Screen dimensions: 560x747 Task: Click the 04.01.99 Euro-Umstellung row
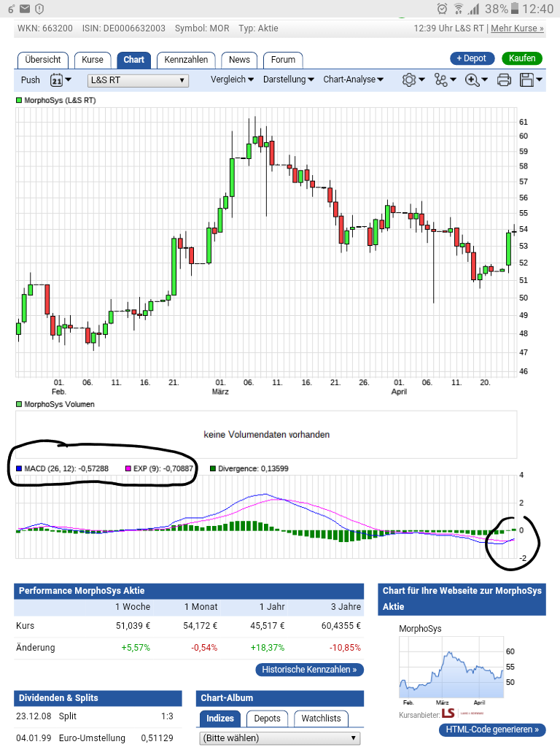click(x=98, y=738)
